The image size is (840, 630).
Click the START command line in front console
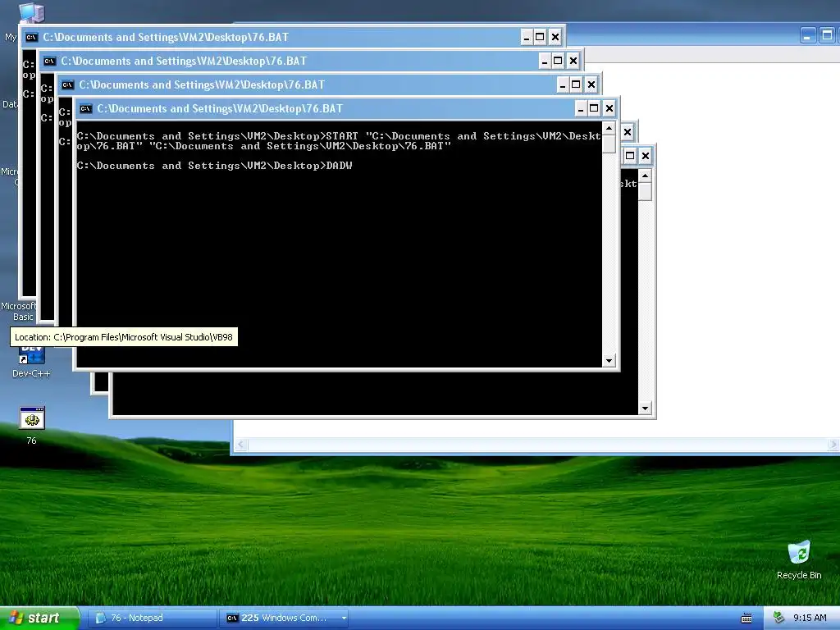click(x=339, y=141)
